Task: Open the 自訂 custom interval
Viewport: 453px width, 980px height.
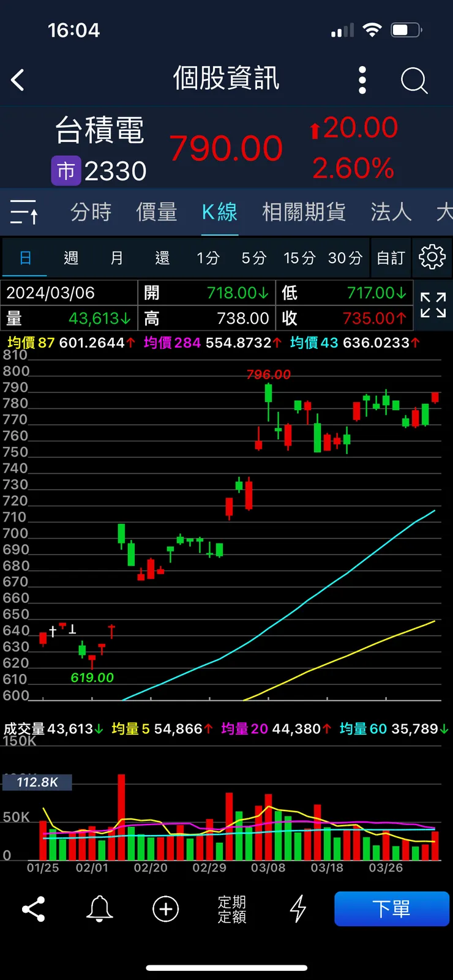Action: click(x=391, y=258)
